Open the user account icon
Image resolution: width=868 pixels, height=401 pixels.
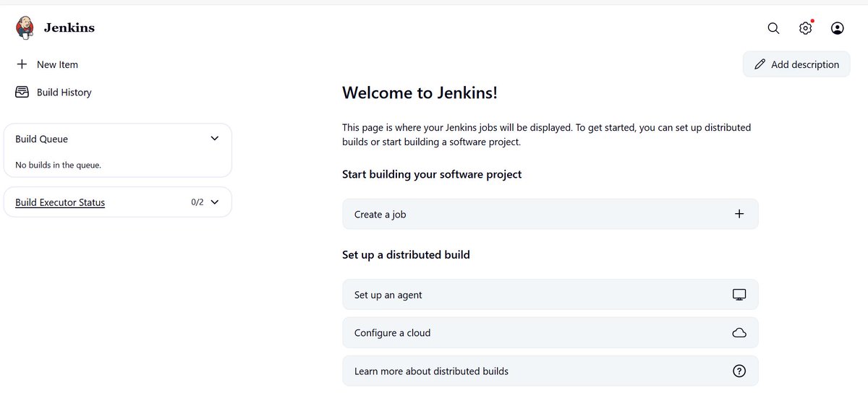(x=838, y=28)
